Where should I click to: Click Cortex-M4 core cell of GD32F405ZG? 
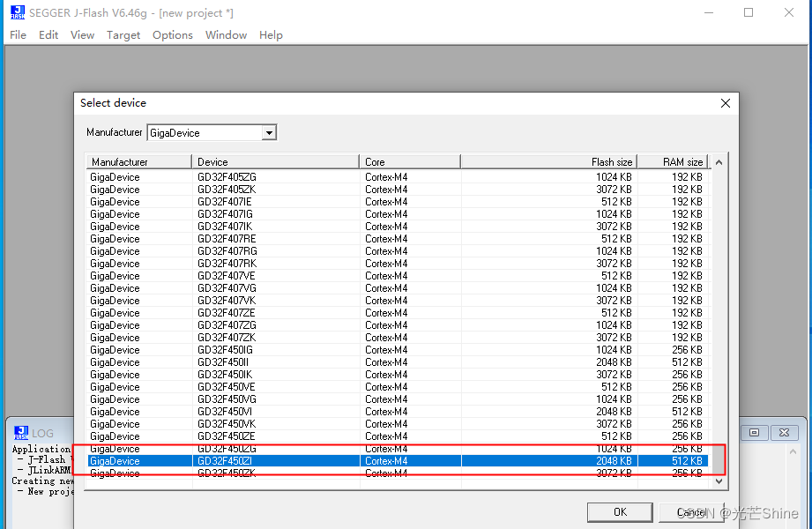click(x=386, y=176)
